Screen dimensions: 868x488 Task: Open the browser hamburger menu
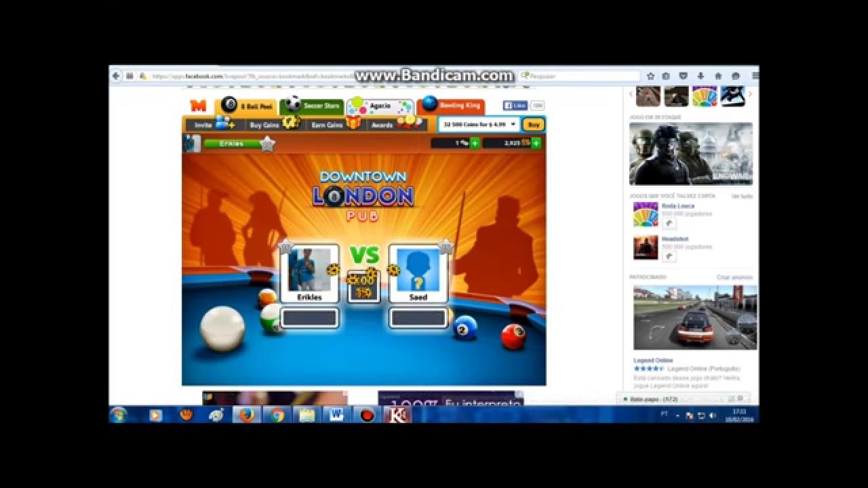755,76
